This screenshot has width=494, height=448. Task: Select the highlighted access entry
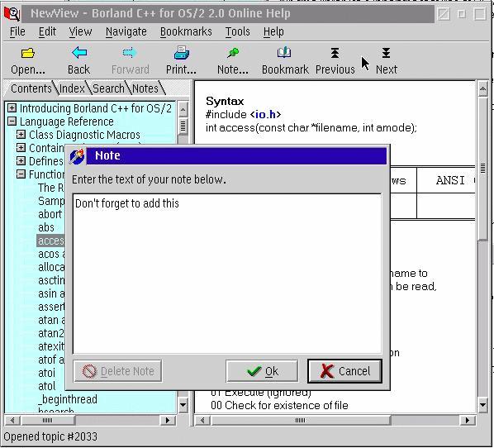(x=50, y=241)
